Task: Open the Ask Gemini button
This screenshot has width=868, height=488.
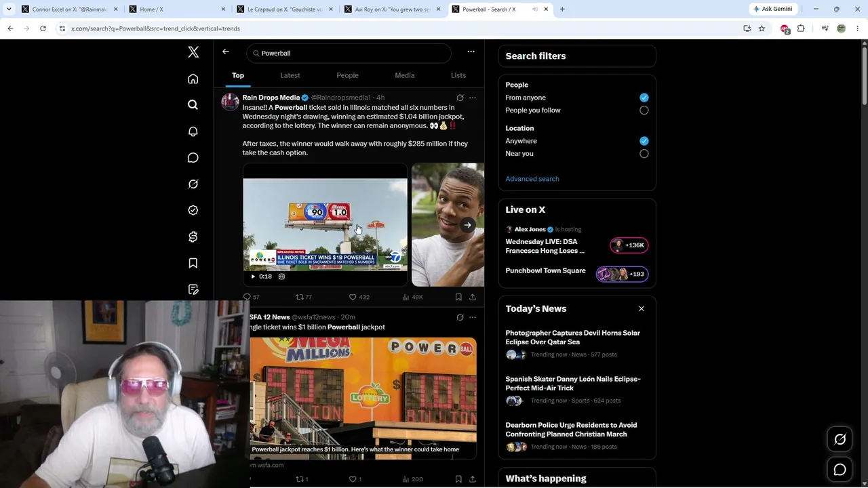Action: click(772, 9)
